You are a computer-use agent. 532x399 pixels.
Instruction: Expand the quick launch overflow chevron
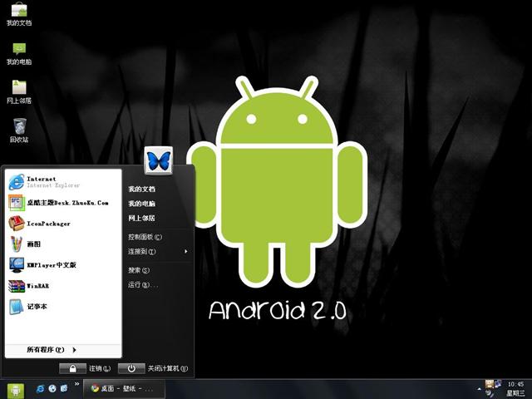point(77,384)
